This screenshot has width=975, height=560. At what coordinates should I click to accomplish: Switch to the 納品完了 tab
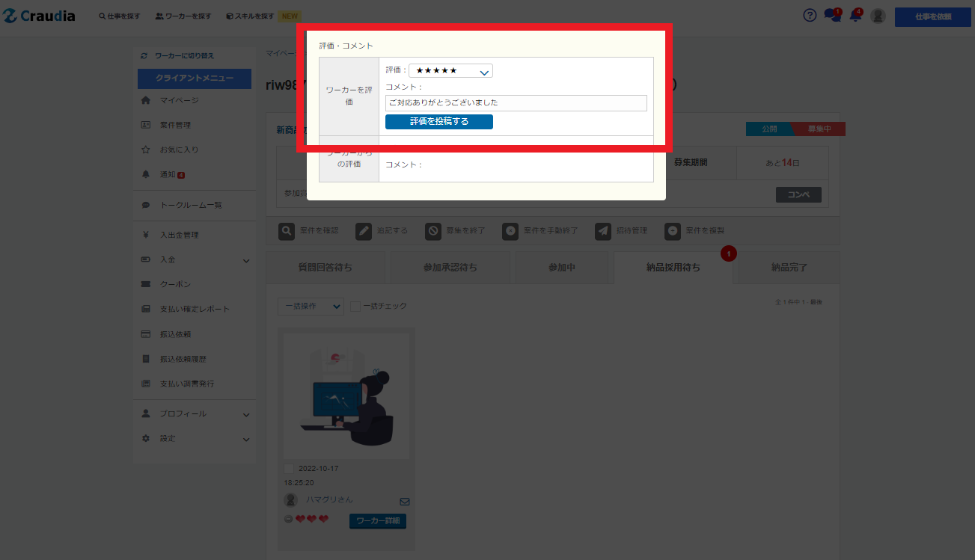(789, 267)
